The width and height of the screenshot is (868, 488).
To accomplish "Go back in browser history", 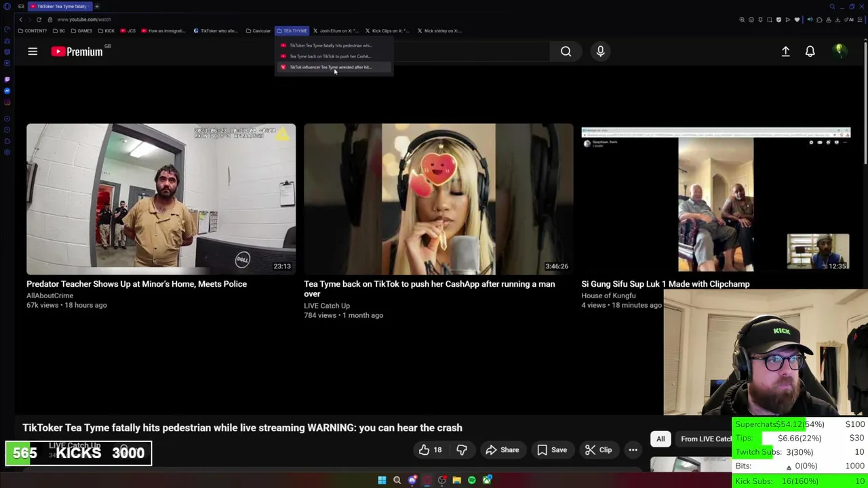I will click(x=20, y=20).
